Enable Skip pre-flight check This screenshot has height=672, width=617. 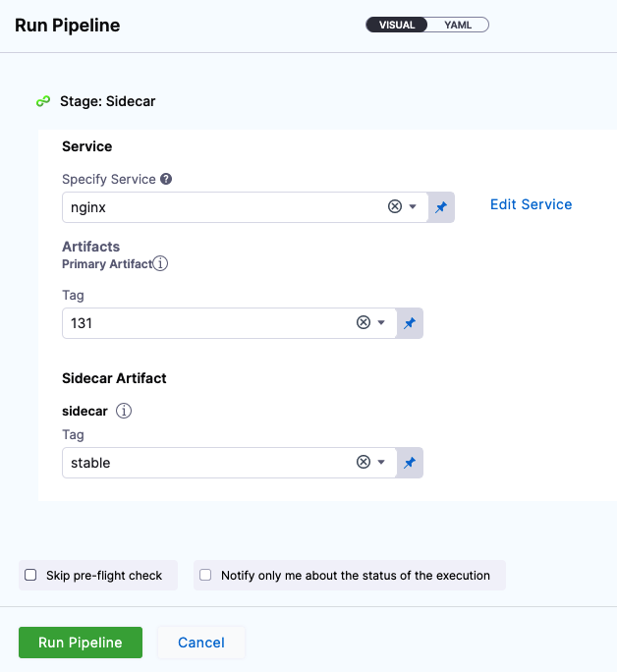[30, 575]
